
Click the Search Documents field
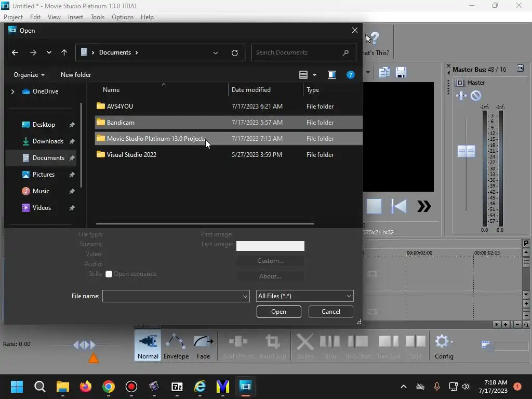[x=303, y=52]
